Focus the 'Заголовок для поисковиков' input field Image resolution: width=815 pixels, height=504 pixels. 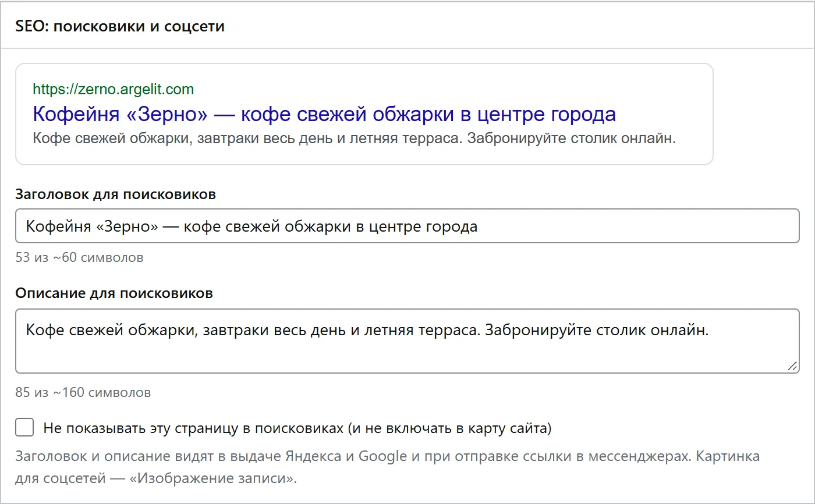tap(407, 226)
